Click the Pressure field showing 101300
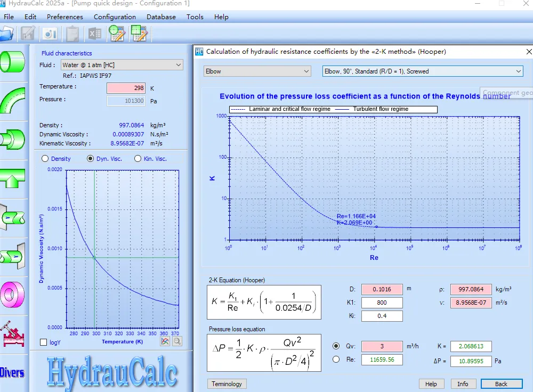533x392 pixels. coord(126,101)
